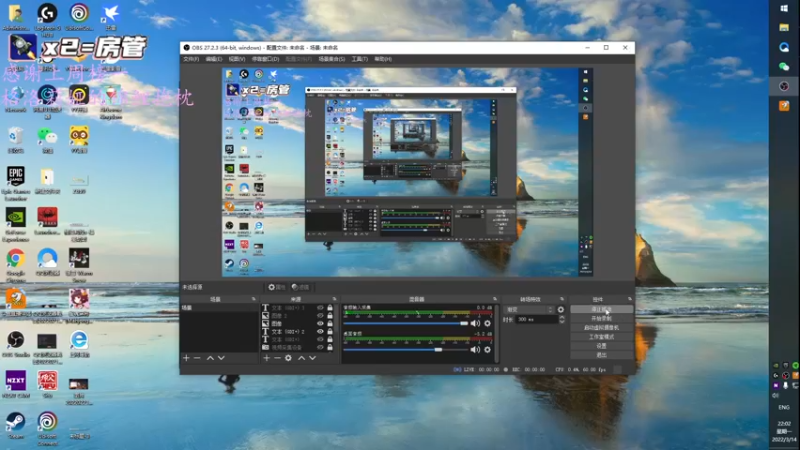This screenshot has height=450, width=800.
Task: Open the NZXT CAM desktop icon
Action: 16,385
